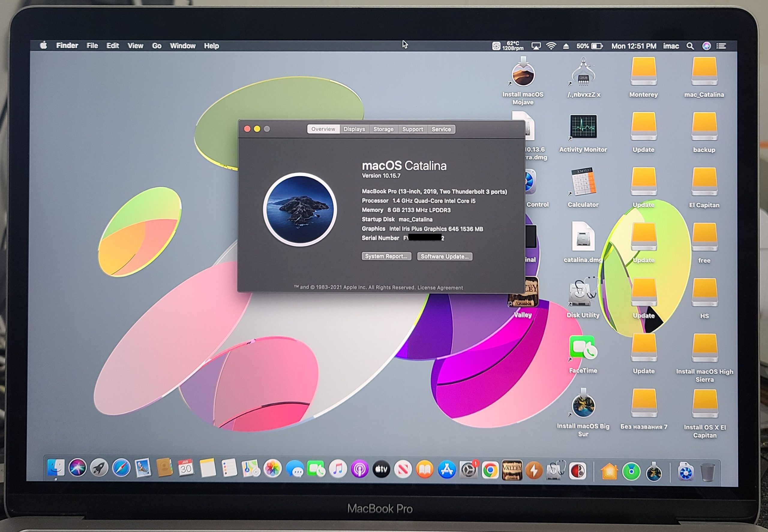This screenshot has width=768, height=532.
Task: Select the Calculator desktop icon
Action: (583, 182)
